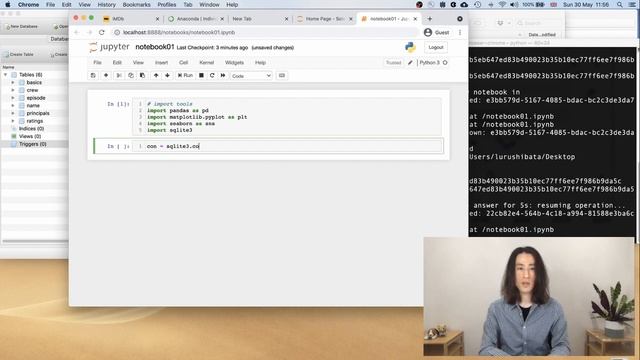640x360 pixels.
Task: Close the IMDb tab
Action: (158, 19)
